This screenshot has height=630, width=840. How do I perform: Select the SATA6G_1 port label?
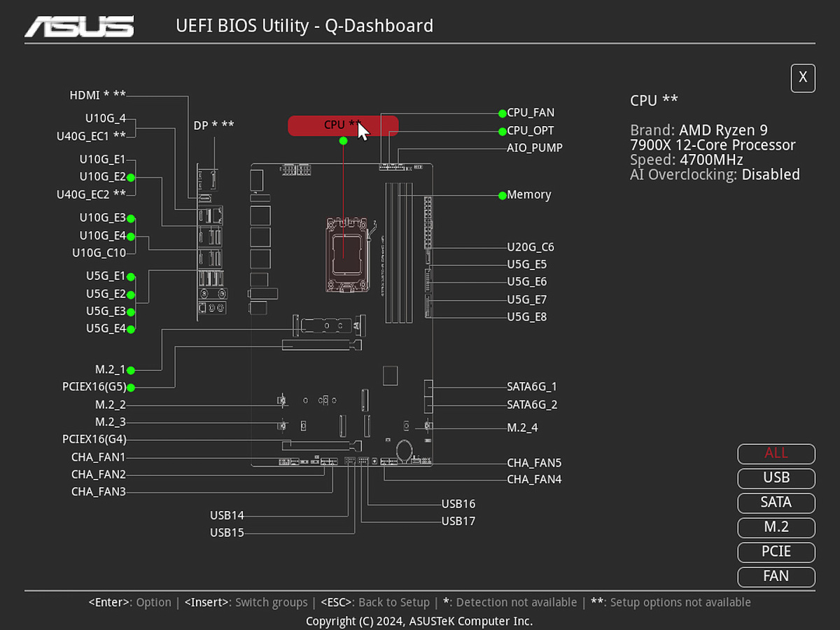click(x=532, y=386)
